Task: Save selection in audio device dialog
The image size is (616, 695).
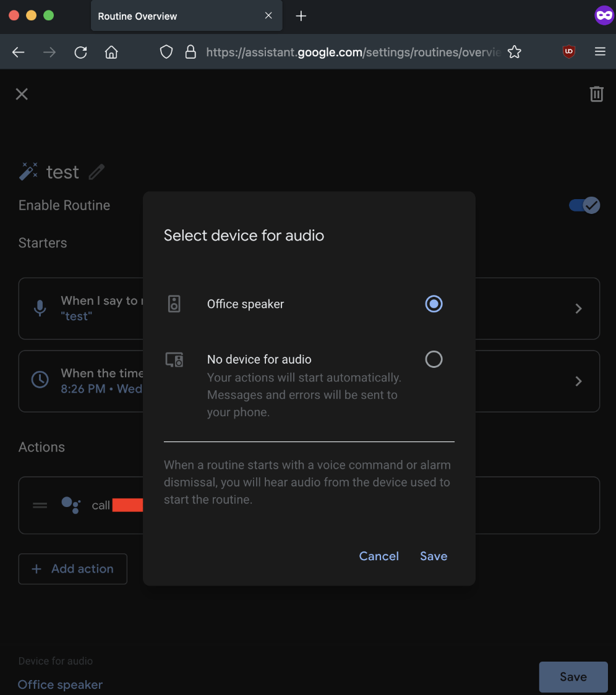Action: coord(434,556)
